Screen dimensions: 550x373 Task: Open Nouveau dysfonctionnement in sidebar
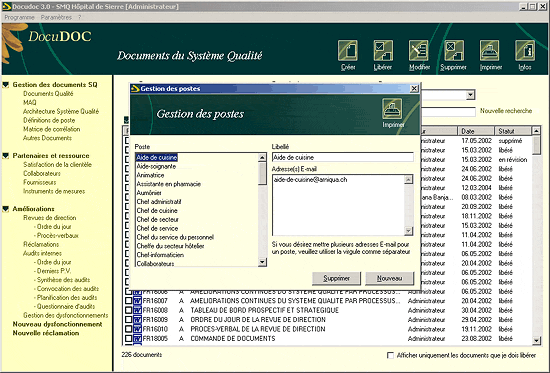point(58,324)
